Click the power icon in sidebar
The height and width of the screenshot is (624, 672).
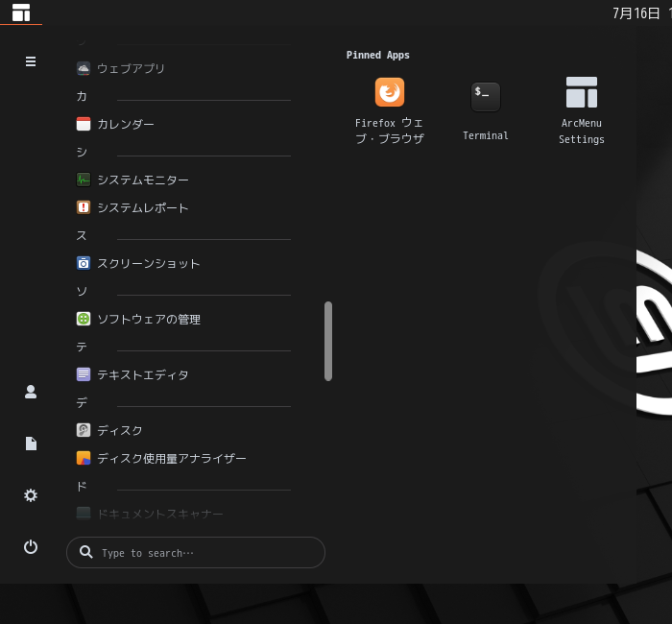[x=31, y=547]
